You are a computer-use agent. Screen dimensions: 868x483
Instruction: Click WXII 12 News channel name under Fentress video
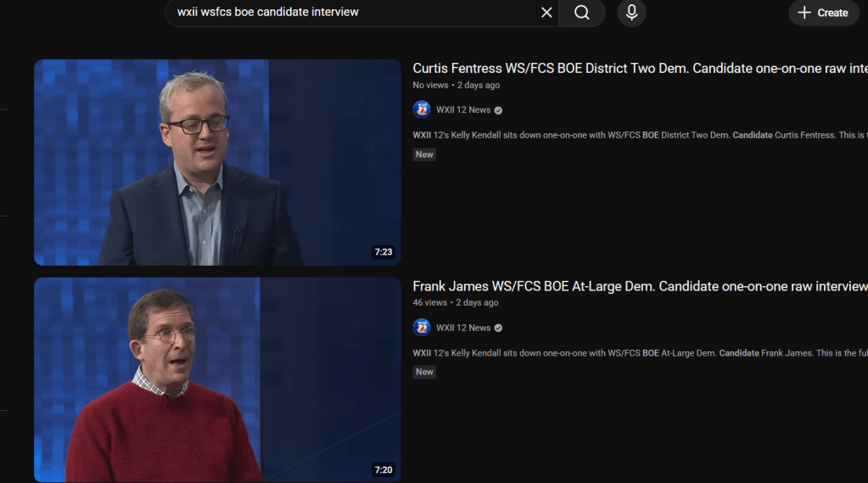tap(463, 110)
